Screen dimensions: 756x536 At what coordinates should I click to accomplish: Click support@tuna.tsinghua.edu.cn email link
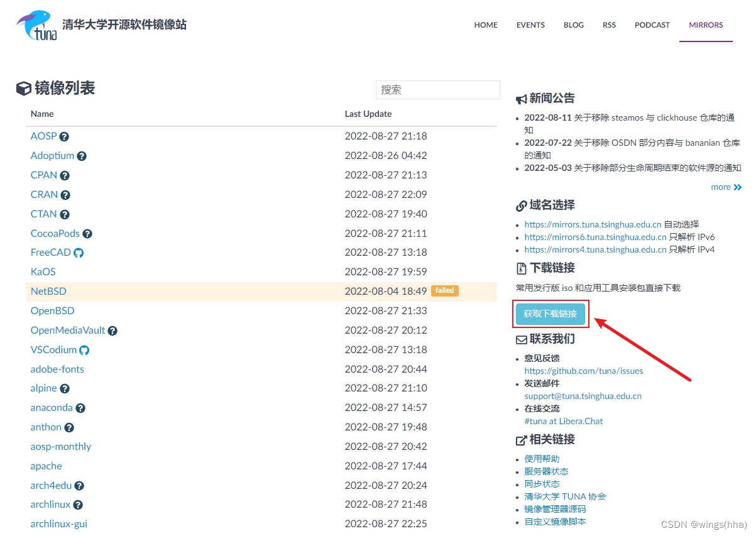click(583, 396)
